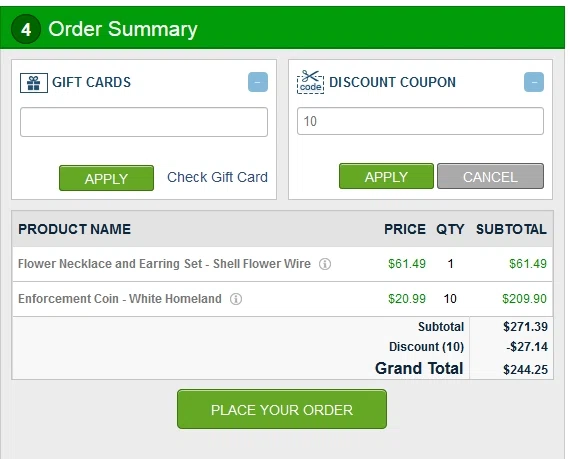Click the Grand Total amount $244.25

click(525, 370)
